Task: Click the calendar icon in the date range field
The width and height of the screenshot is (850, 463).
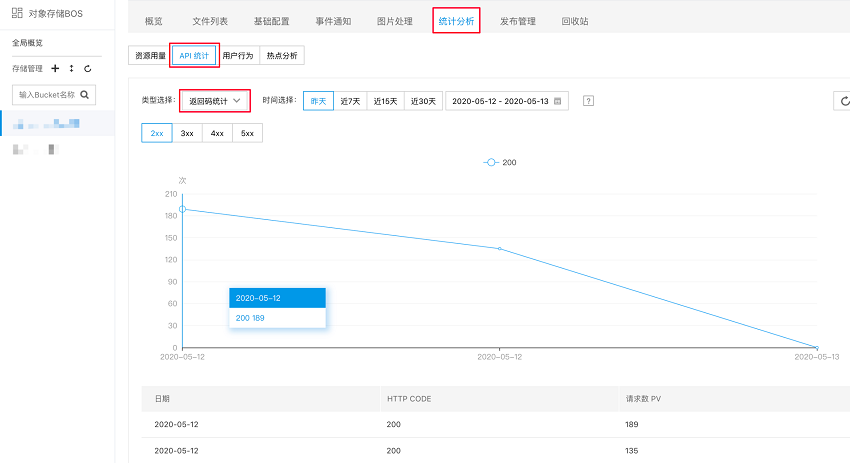Action: [x=558, y=101]
